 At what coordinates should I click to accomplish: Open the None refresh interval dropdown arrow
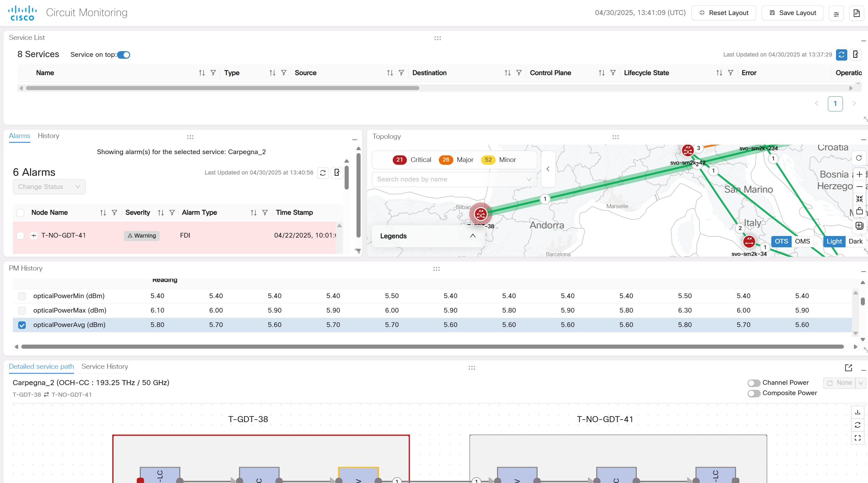click(x=860, y=383)
